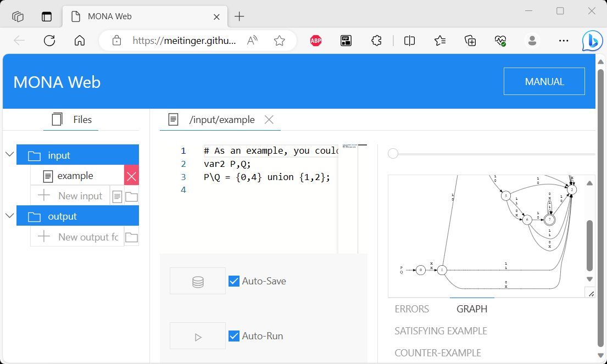Toggle the Auto-Run checkbox
Screen dimensions: 607x364
[234, 336]
